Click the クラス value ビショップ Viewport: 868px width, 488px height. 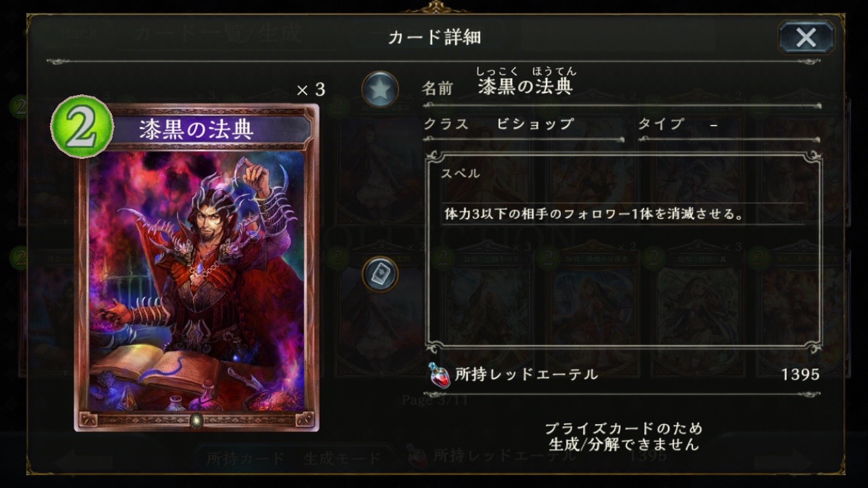pos(535,124)
